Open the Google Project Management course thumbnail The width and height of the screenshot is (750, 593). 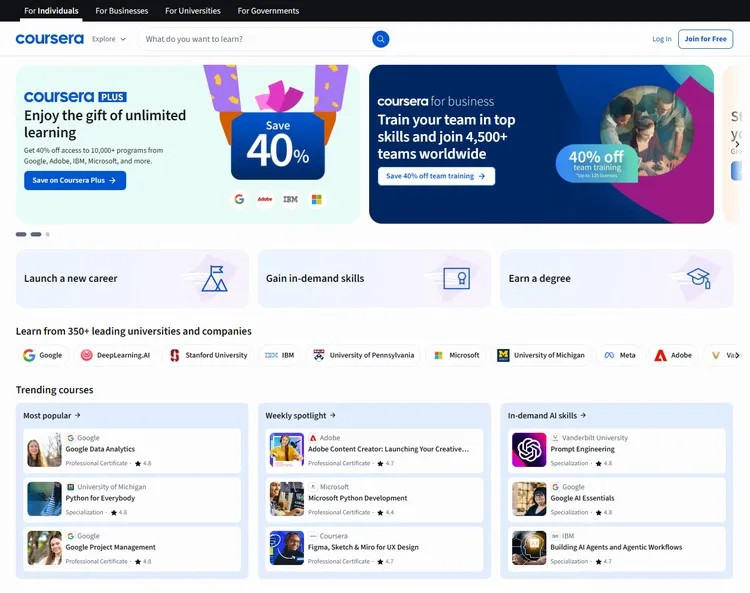click(x=44, y=548)
